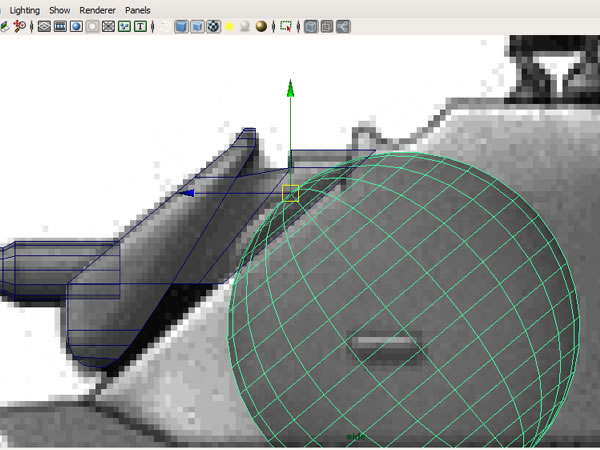Toggle the Gate Mask icon

[x=92, y=26]
